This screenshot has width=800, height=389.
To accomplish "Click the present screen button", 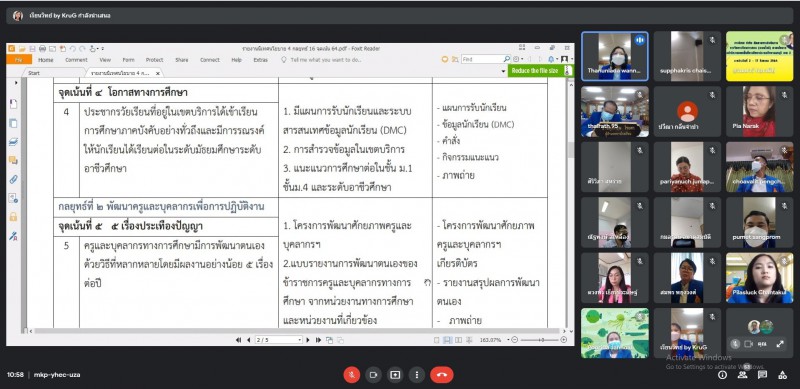I will [x=395, y=375].
